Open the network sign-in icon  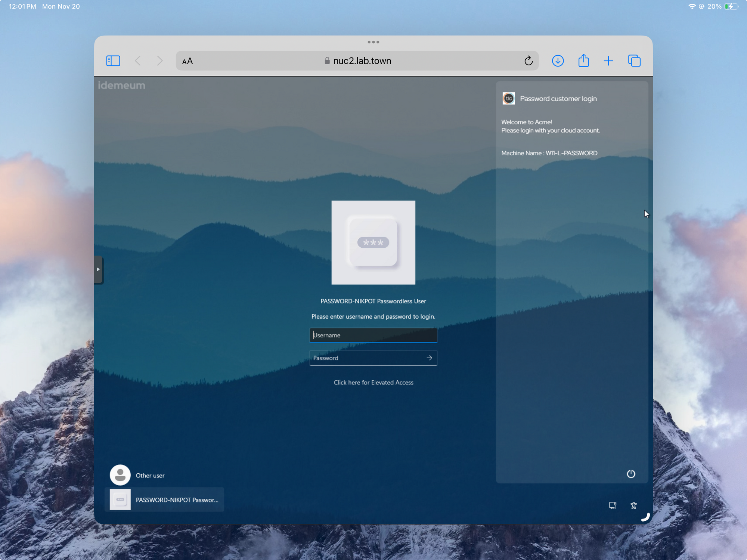(x=613, y=505)
